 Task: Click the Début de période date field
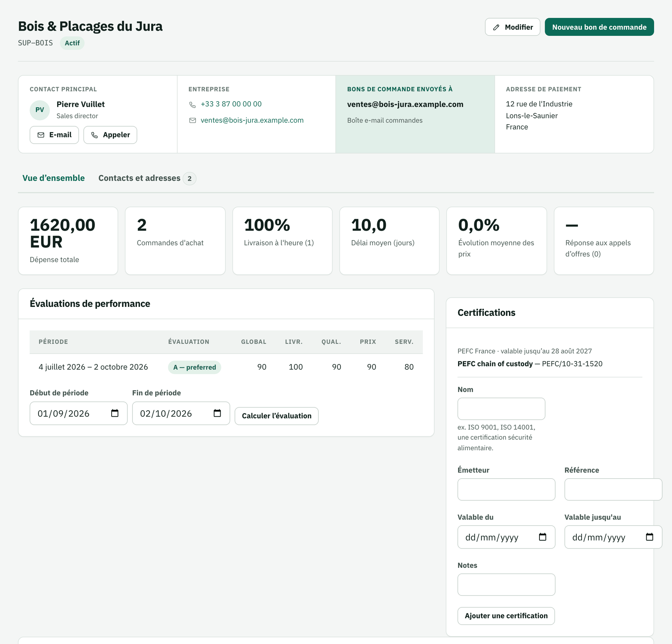click(78, 413)
